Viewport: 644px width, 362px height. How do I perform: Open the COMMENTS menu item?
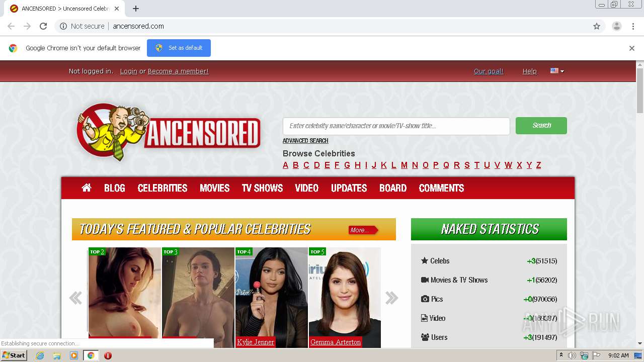(x=442, y=188)
